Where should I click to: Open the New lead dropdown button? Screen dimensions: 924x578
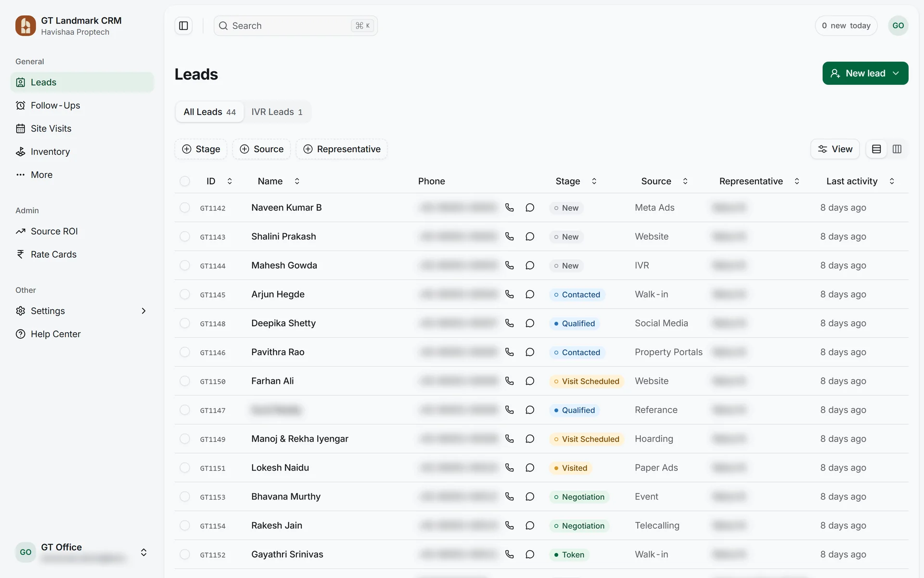865,73
